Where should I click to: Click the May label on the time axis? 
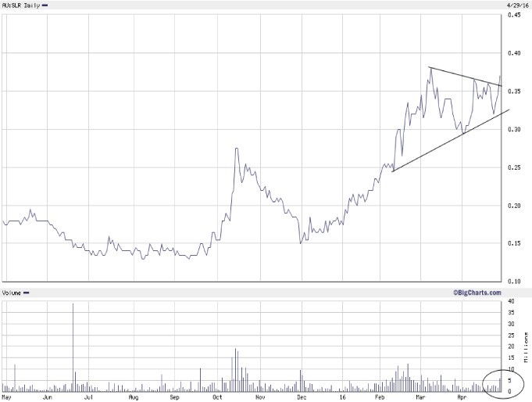point(8,397)
